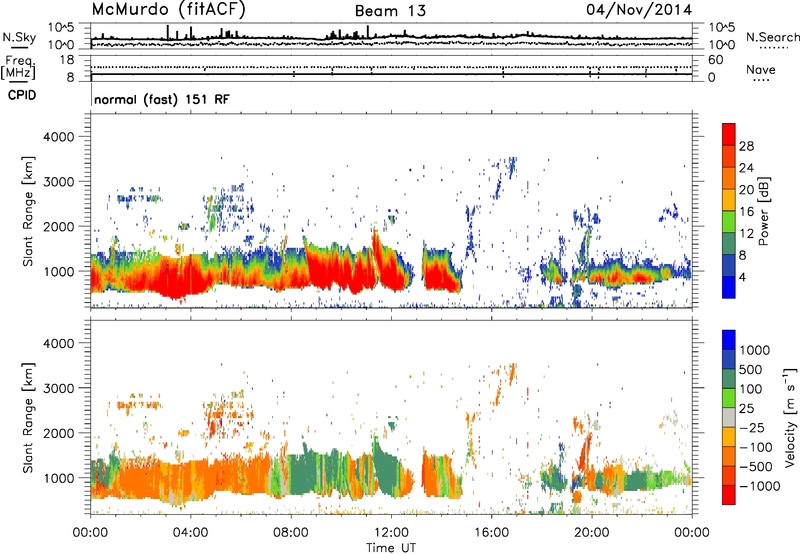The height and width of the screenshot is (554, 800).
Task: Click the '20:00' time tick label
Action: point(592,533)
